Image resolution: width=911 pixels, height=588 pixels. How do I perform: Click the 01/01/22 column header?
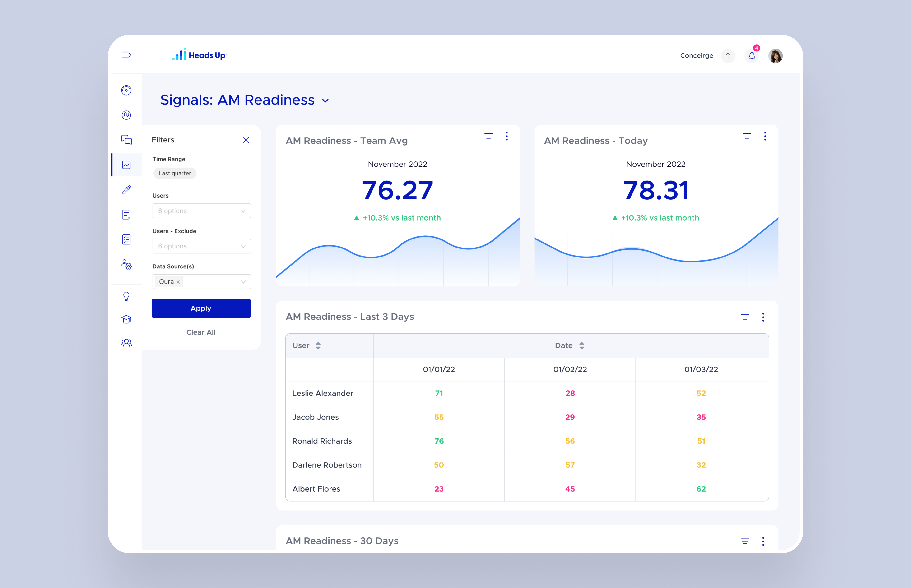click(439, 369)
